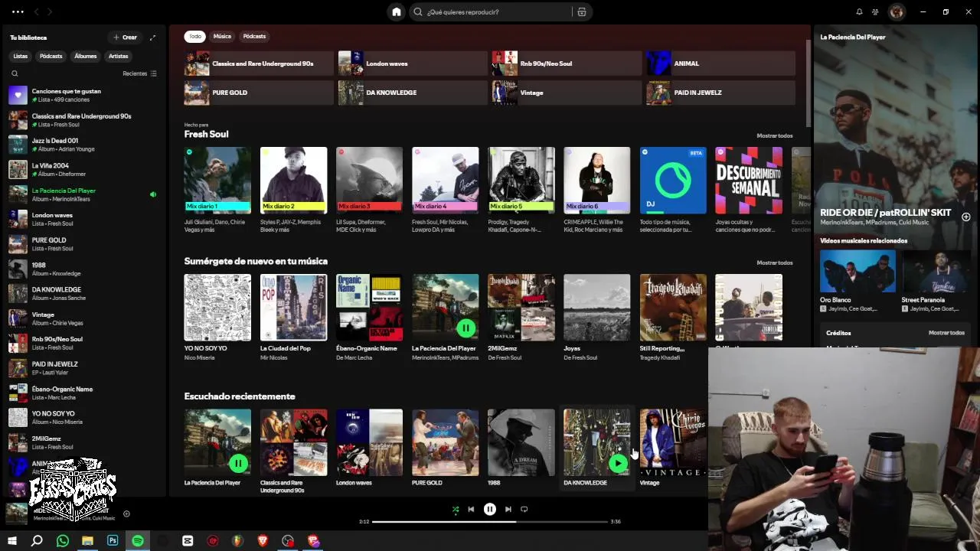980x551 pixels.
Task: Pause playback in the player bar
Action: [490, 509]
